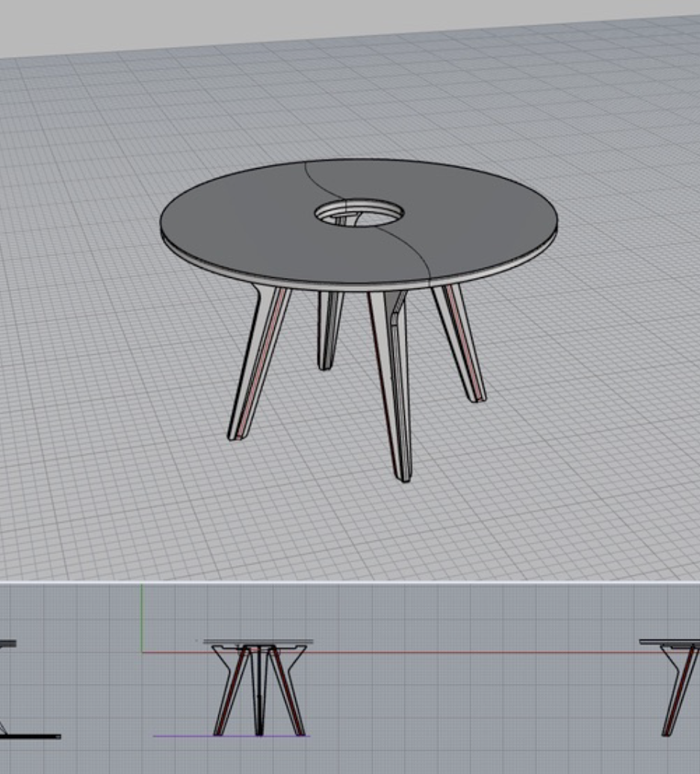Select the right-side leg with the pink stripe

pos(459,343)
